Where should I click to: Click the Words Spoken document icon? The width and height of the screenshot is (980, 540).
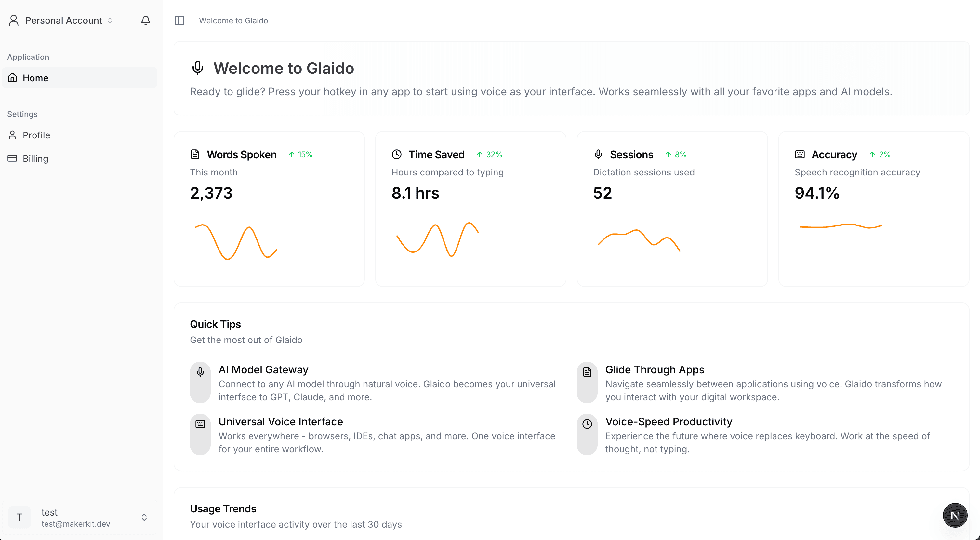tap(195, 154)
